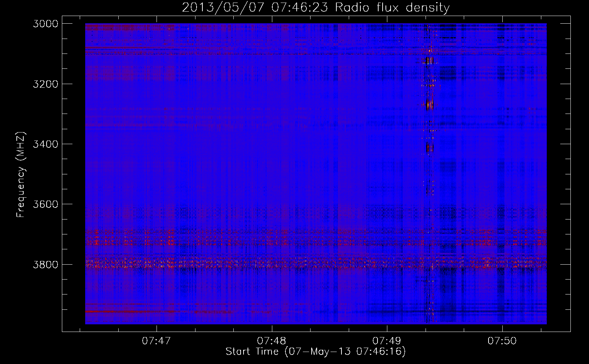Click the 3200 frequency axis label
The height and width of the screenshot is (364, 589).
coord(46,84)
